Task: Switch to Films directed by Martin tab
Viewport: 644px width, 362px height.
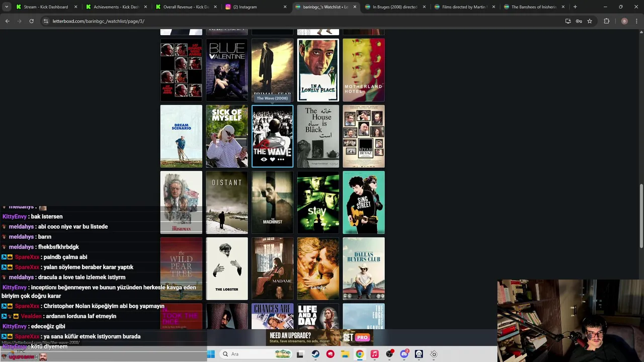Action: 464,7
